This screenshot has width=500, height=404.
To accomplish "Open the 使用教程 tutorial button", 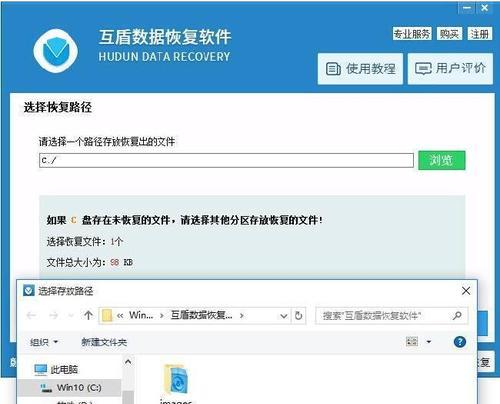I will click(x=360, y=69).
